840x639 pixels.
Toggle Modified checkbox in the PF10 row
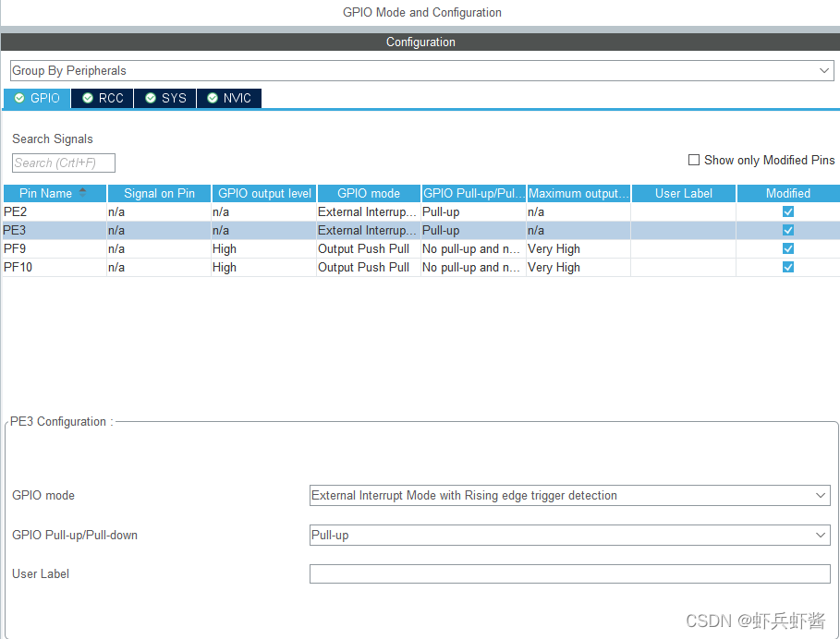(x=788, y=267)
